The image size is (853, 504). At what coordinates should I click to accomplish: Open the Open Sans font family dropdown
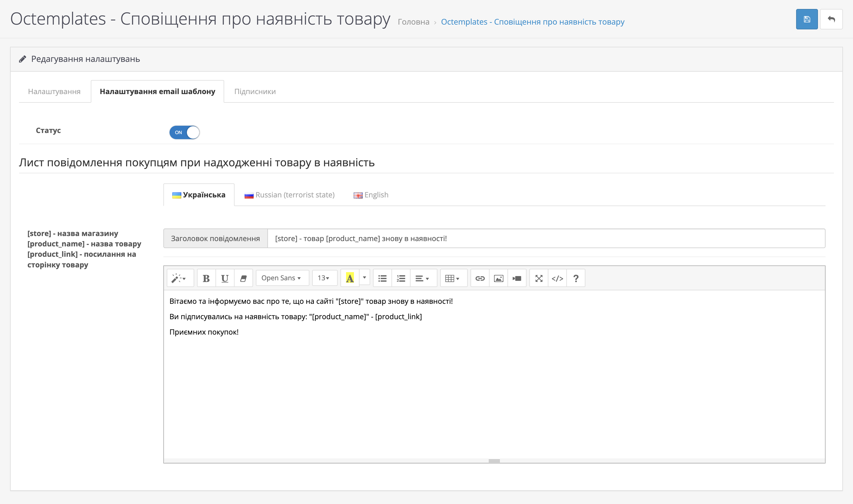pyautogui.click(x=281, y=278)
